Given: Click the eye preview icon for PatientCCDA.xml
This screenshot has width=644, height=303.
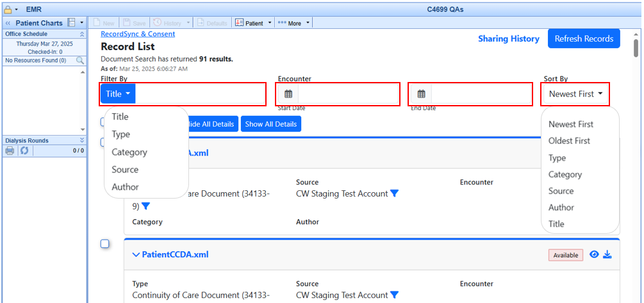Looking at the screenshot, I should (x=593, y=254).
